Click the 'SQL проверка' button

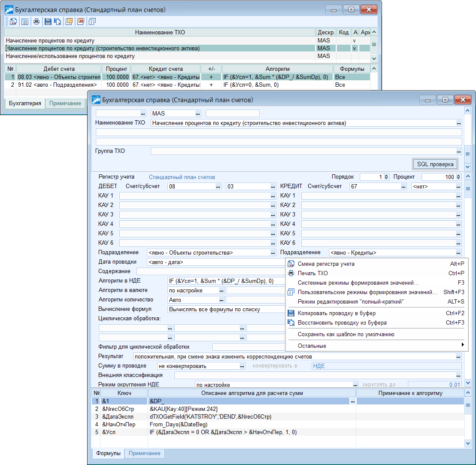(435, 164)
